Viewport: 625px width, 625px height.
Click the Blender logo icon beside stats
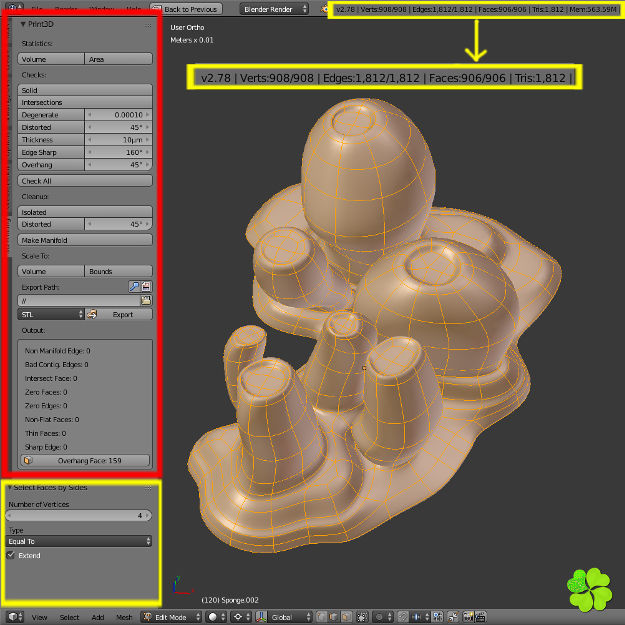tap(324, 9)
